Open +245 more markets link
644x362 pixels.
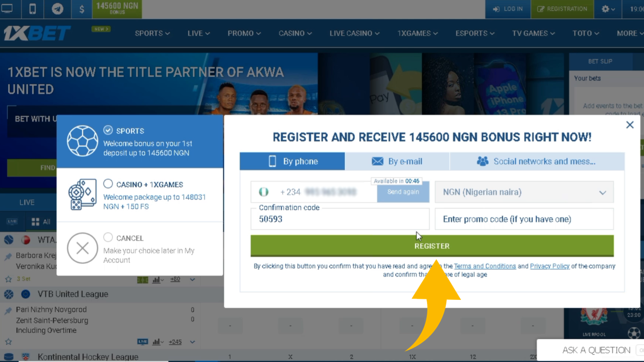point(175,342)
